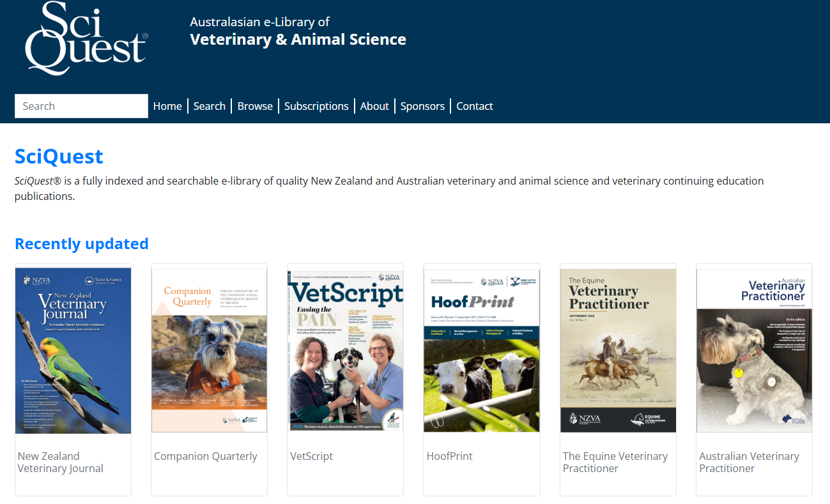Open the Contact page
The width and height of the screenshot is (830, 504).
click(x=475, y=106)
